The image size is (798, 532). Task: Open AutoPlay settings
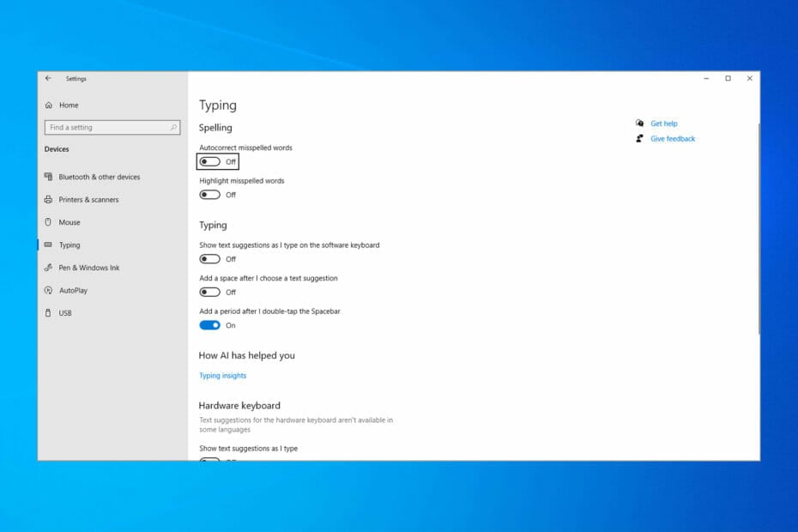73,290
